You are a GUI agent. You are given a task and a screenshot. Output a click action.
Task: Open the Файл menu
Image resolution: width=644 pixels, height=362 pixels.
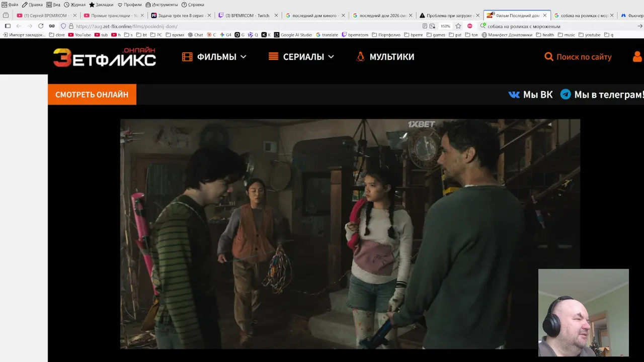pyautogui.click(x=10, y=5)
